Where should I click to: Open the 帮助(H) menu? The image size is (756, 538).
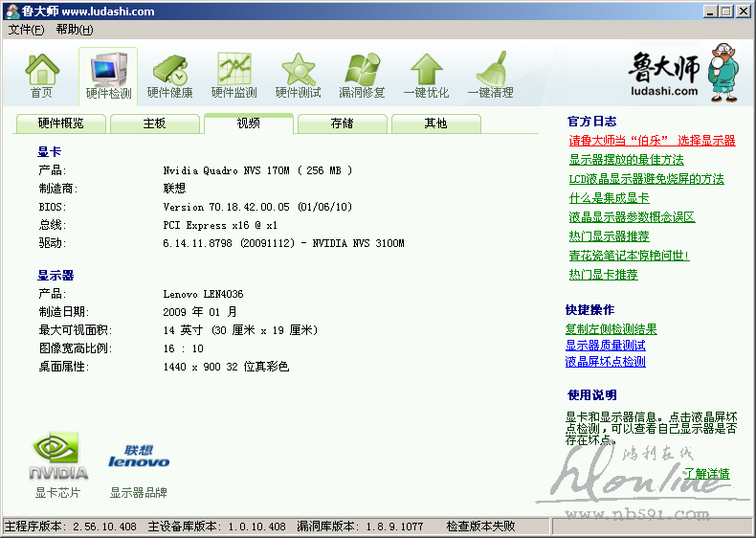pyautogui.click(x=75, y=30)
